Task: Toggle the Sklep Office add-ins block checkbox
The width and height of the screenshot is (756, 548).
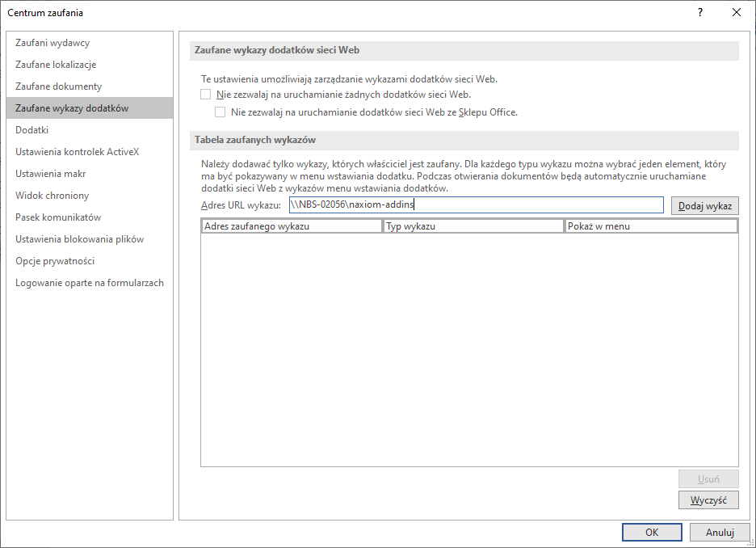Action: click(220, 112)
